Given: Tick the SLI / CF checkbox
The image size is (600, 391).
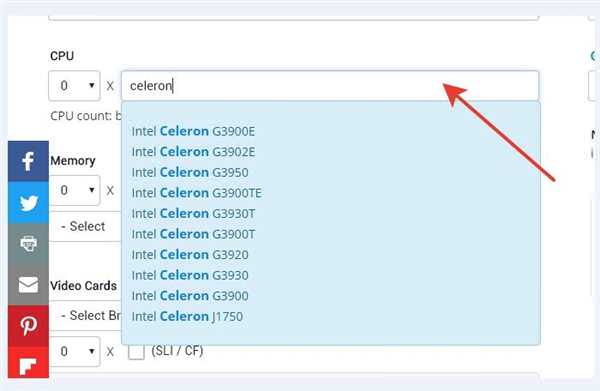Looking at the screenshot, I should 136,351.
